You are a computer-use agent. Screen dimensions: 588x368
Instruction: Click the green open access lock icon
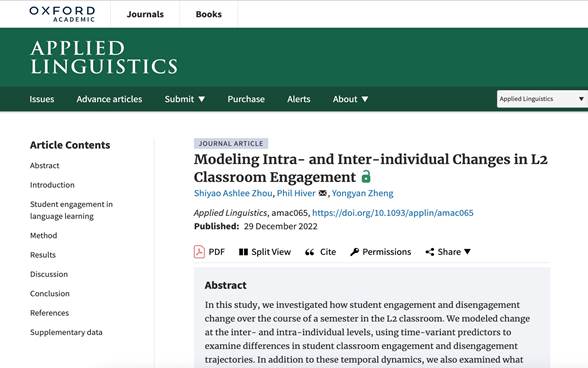[366, 176]
